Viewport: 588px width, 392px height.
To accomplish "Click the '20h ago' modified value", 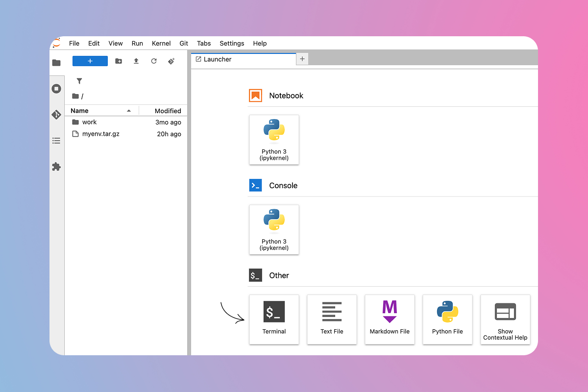I will 169,134.
